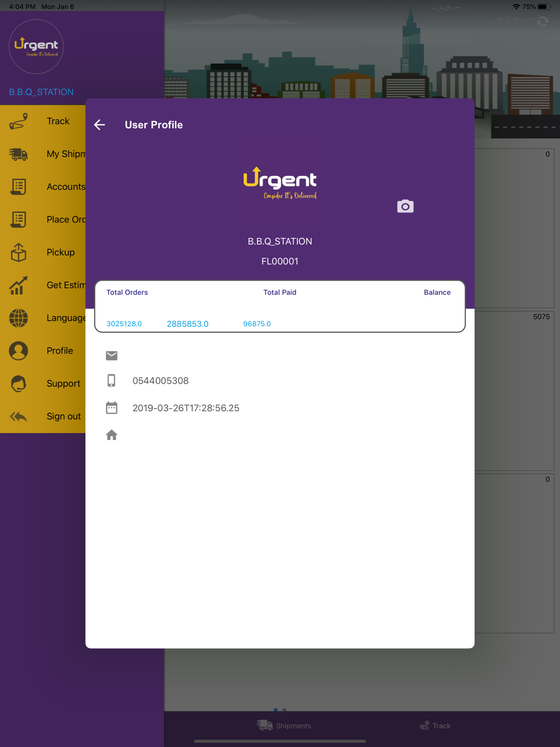
Task: Click the calendar icon beside registration date
Action: (x=111, y=408)
